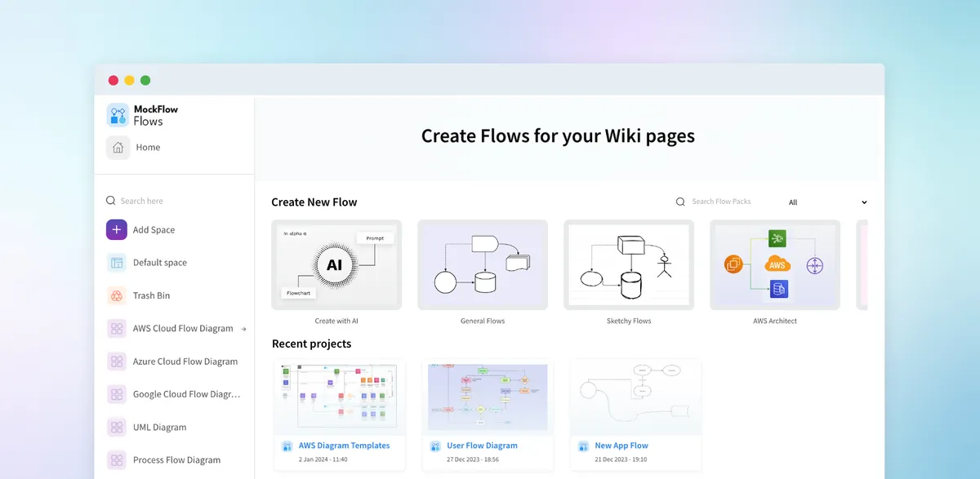Select the Create with AI thumbnail
980x479 pixels.
pos(336,265)
